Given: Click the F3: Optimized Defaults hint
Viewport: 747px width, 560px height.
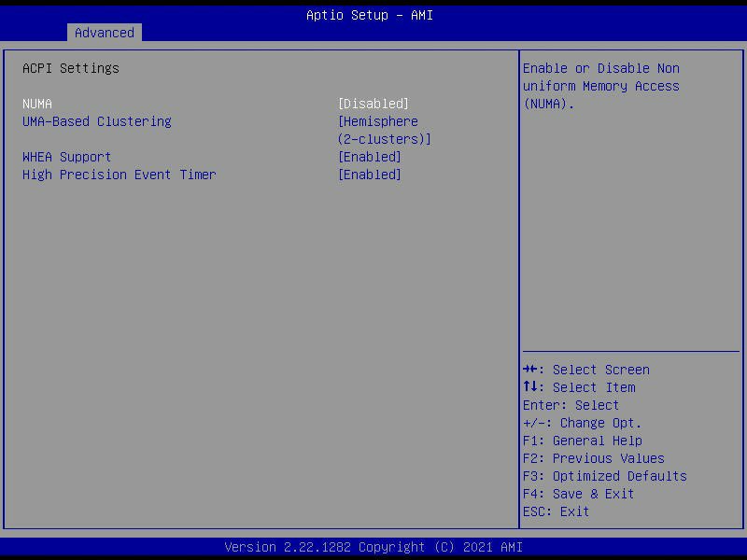Looking at the screenshot, I should (604, 476).
